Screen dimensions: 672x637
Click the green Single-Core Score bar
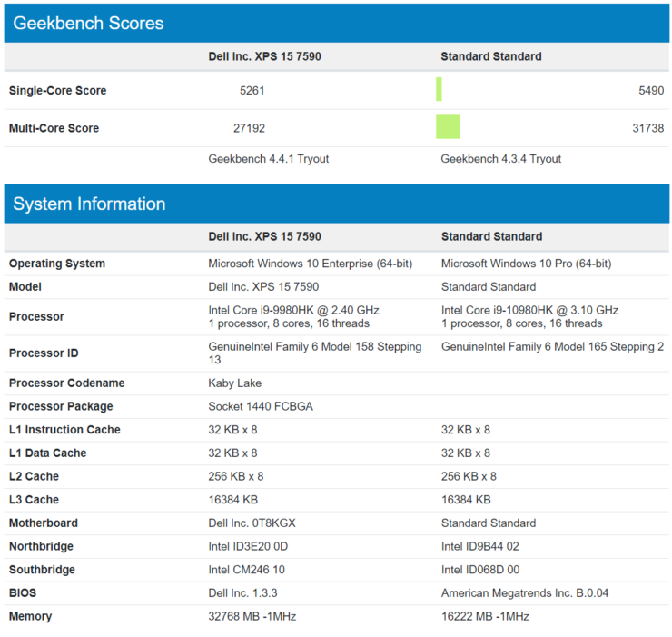tap(439, 89)
